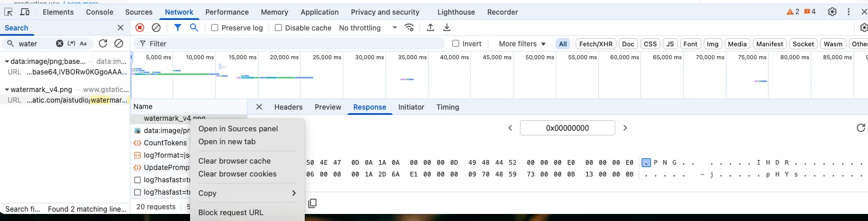Open the Timing tab of request
Screen dimensions: 868x221
coord(447,107)
